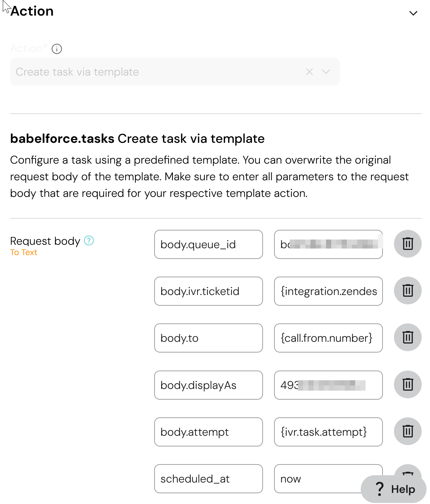Click the Action info icon
Screen dimensions: 430x504
click(x=57, y=49)
